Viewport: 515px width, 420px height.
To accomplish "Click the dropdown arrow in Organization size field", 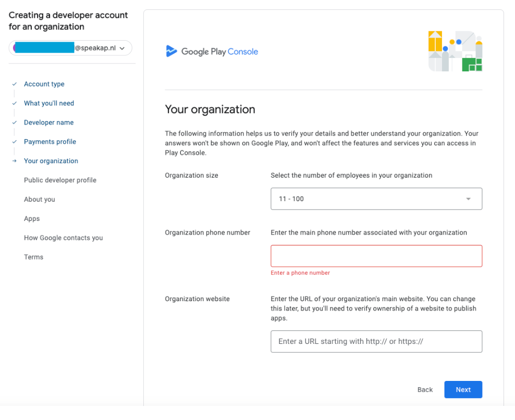I will [469, 199].
